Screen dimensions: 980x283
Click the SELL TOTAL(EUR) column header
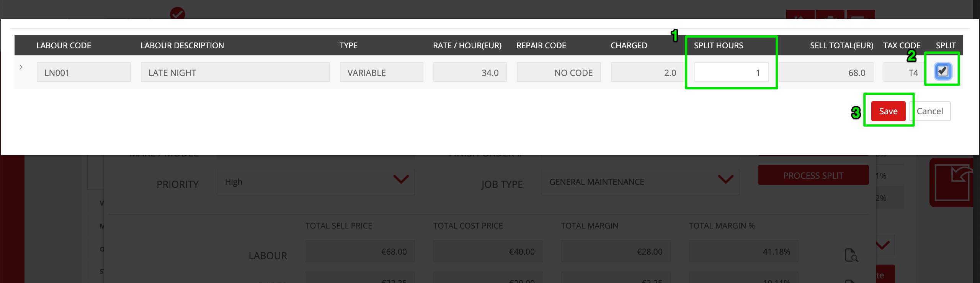(x=842, y=46)
